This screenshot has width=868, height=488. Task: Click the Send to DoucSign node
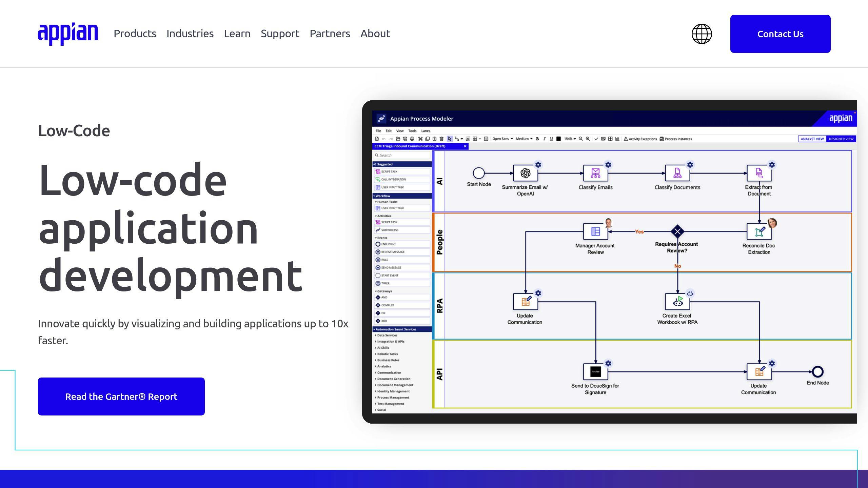[x=595, y=372]
